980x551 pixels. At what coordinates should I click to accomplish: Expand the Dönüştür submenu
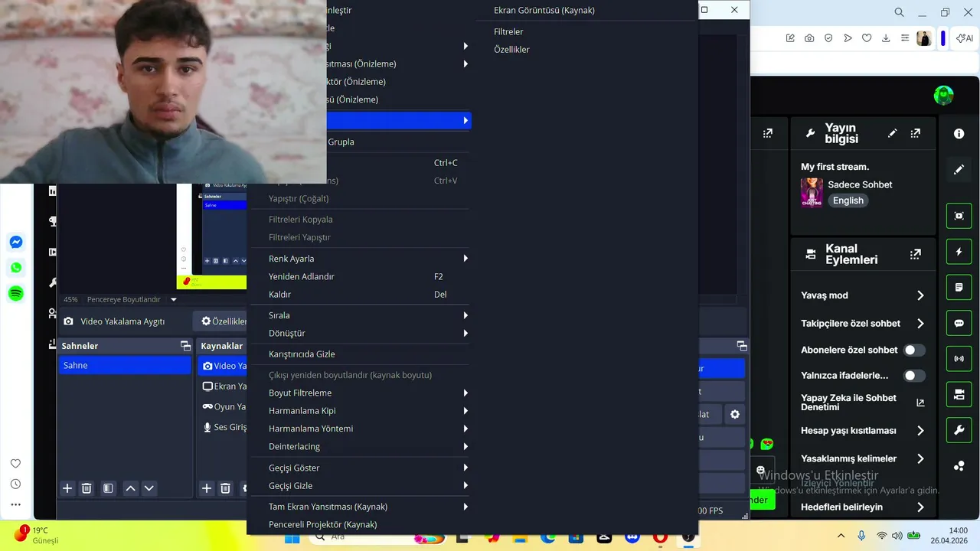coord(360,333)
